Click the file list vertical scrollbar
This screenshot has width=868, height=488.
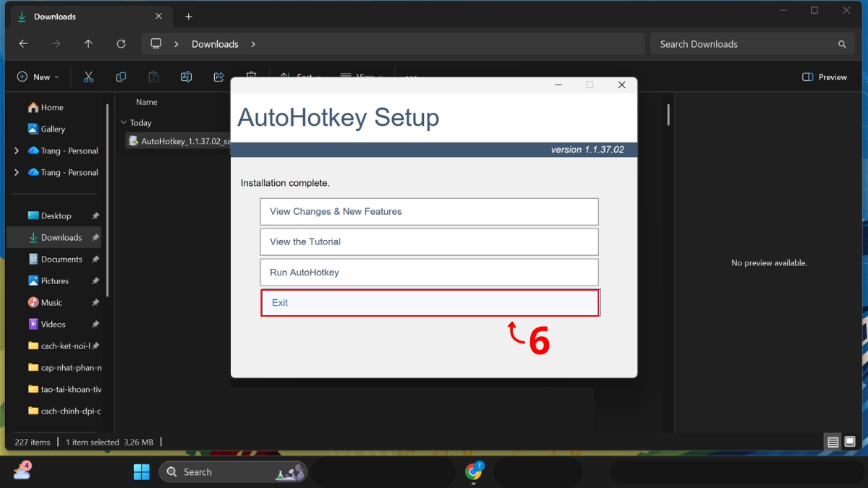point(668,114)
